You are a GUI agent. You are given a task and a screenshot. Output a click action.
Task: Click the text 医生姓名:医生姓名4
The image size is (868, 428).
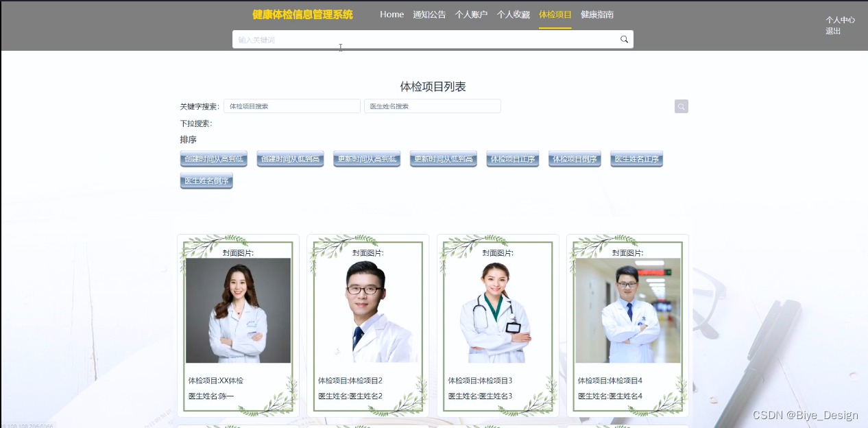[x=610, y=396]
